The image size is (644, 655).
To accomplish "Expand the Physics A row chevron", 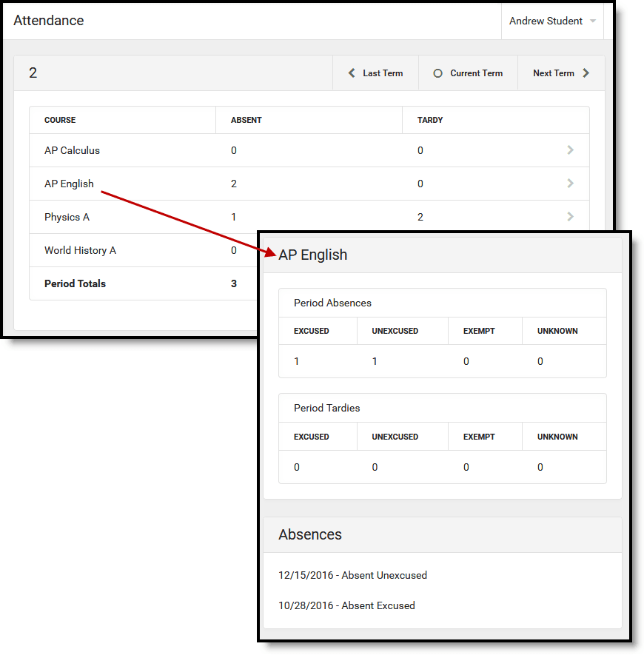I will (571, 217).
